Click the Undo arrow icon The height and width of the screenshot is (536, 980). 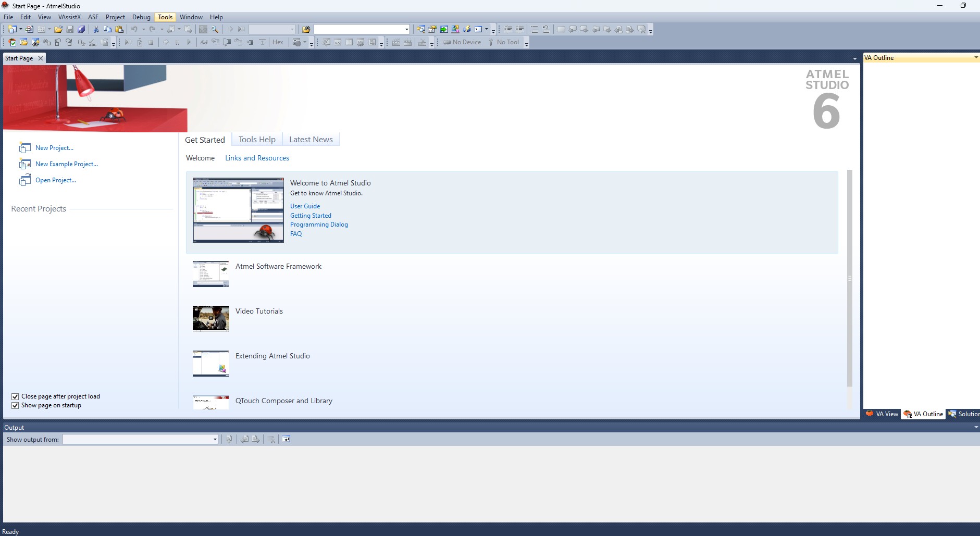point(134,29)
